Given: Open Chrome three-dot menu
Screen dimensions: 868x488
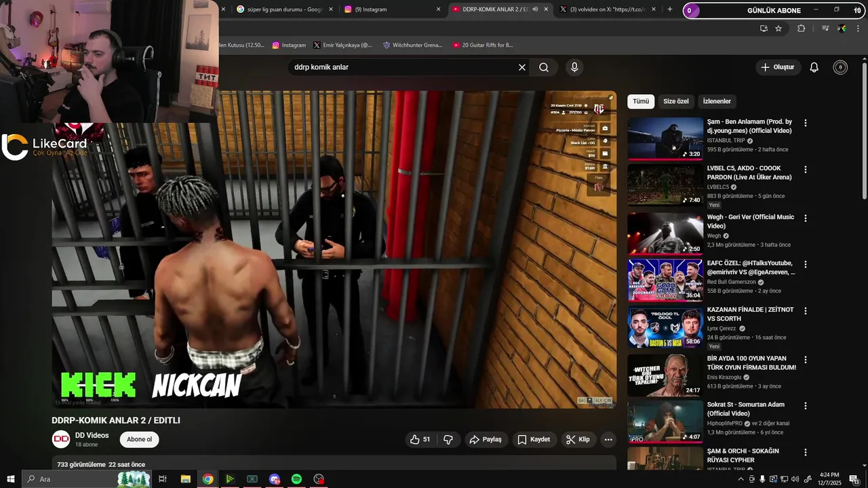Looking at the screenshot, I should click(858, 28).
